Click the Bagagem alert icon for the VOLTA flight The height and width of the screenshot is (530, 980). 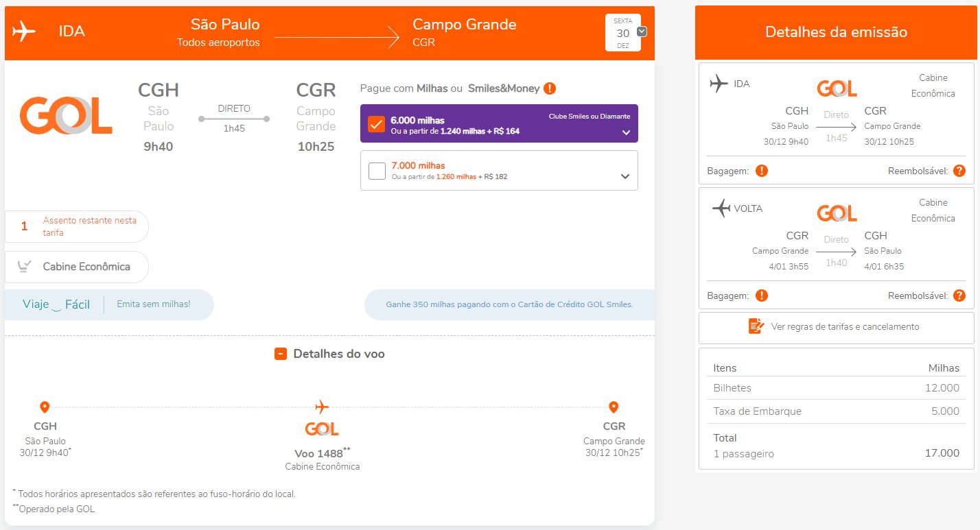762,296
